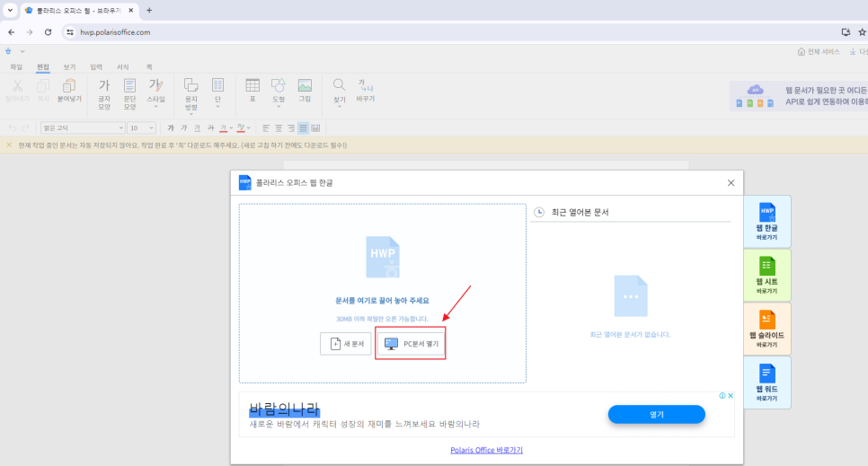868x466 pixels.
Task: Close the 폴라리스 오피스 웹 한글 dialog
Action: click(731, 182)
